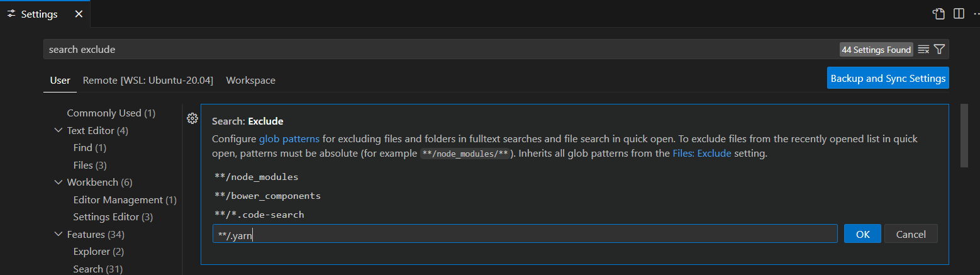Close the Settings editor tab
980x275 pixels.
click(79, 14)
